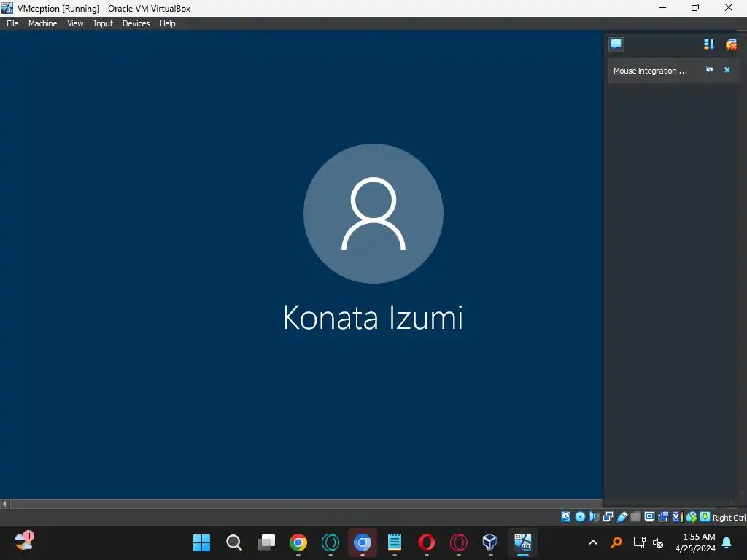Open the File menu
The width and height of the screenshot is (747, 560).
[x=12, y=23]
